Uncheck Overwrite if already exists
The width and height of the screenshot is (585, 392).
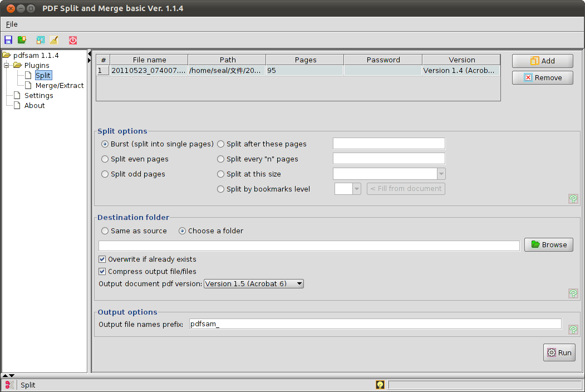coord(102,259)
